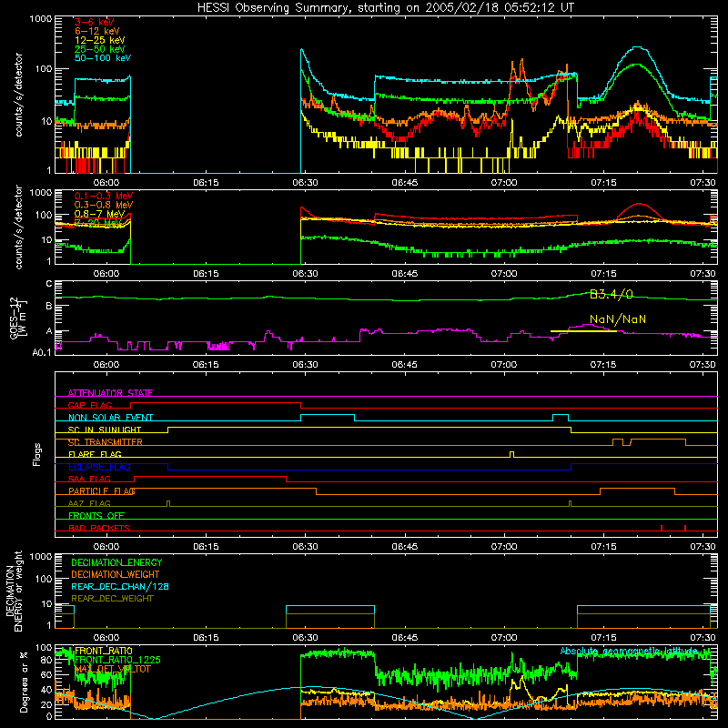Screen dimensions: 728x728
Task: Click the 06:30 time label under top panel
Action: click(x=305, y=183)
